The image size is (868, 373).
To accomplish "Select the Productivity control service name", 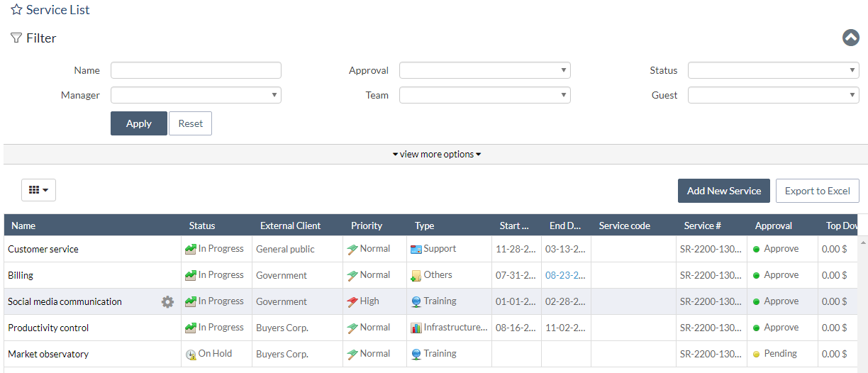I will pos(48,328).
